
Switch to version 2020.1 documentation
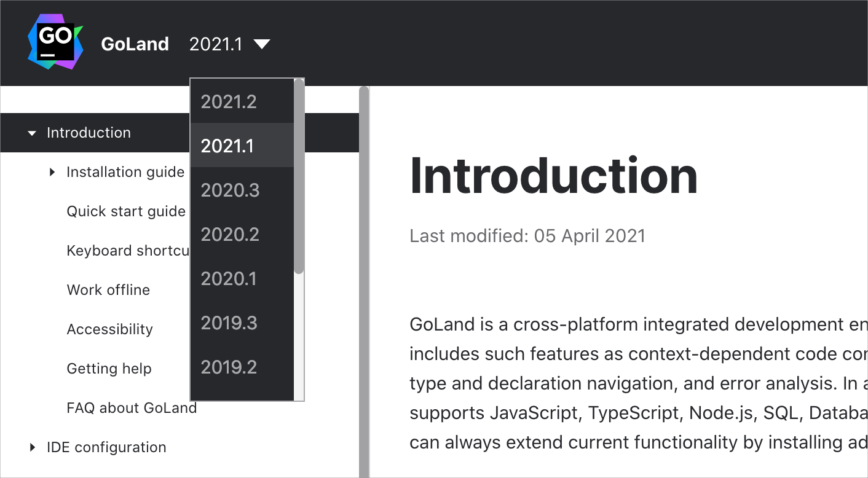(x=229, y=279)
